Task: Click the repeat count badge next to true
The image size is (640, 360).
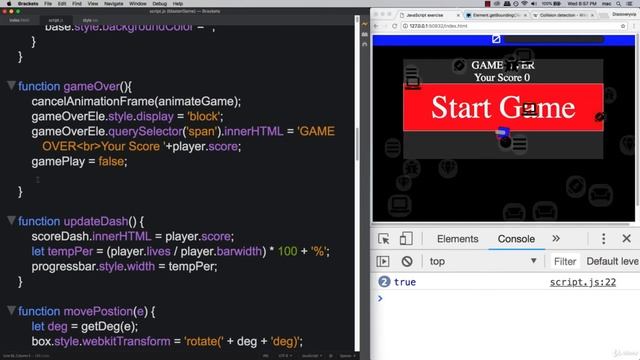Action: pos(384,282)
